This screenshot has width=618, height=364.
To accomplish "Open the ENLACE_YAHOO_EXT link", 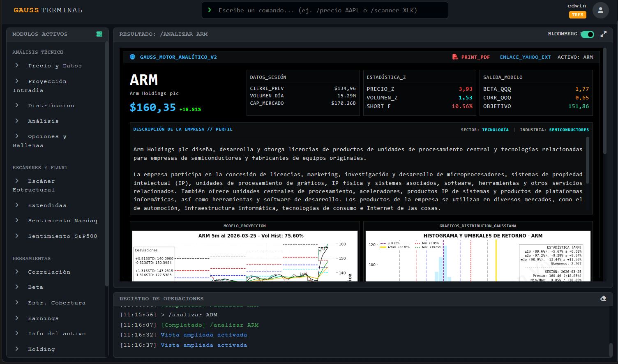I will click(525, 57).
